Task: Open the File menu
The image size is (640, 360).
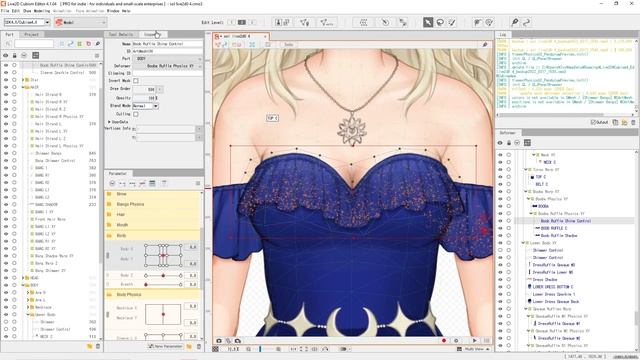Action: tap(5, 11)
